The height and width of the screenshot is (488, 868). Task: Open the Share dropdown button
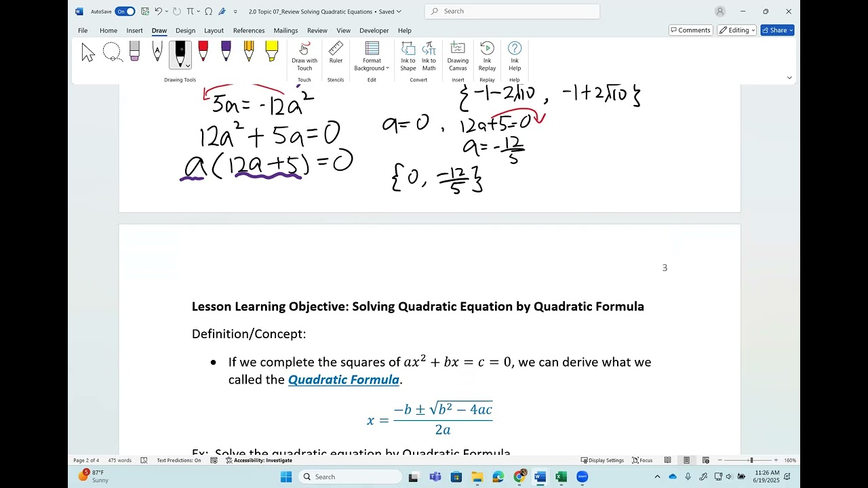(x=777, y=30)
